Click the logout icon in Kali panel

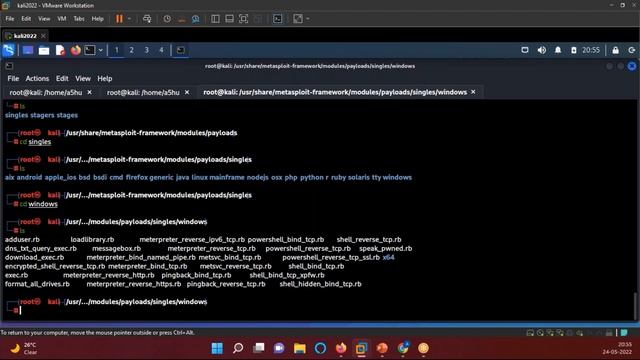[x=632, y=50]
